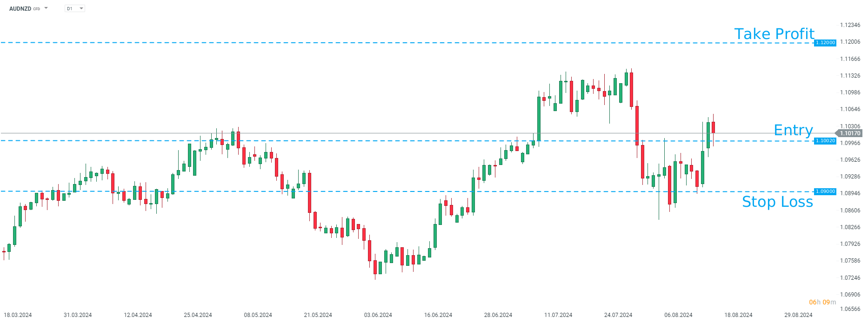
Task: Click the 18.03.2024 date on the time axis
Action: click(x=18, y=315)
